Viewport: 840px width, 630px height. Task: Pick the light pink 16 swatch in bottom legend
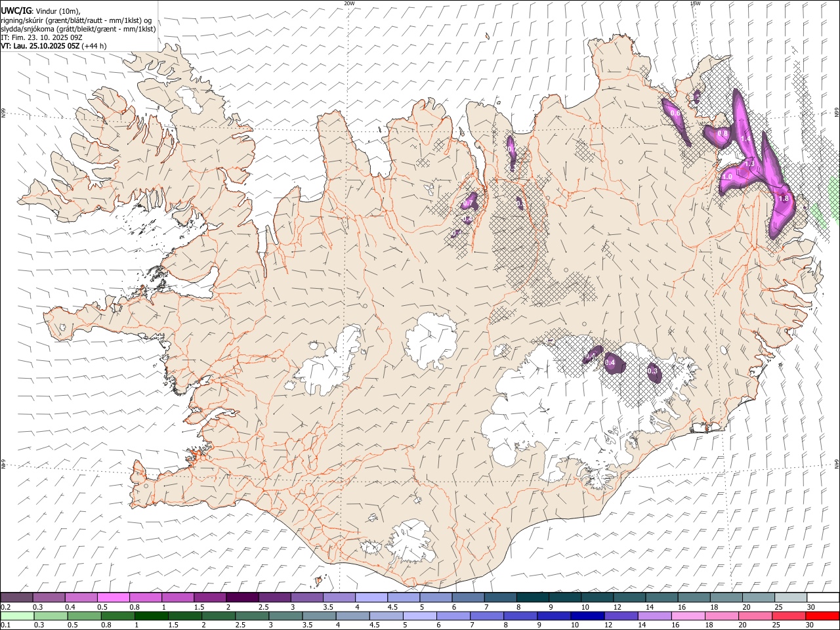pos(688,616)
